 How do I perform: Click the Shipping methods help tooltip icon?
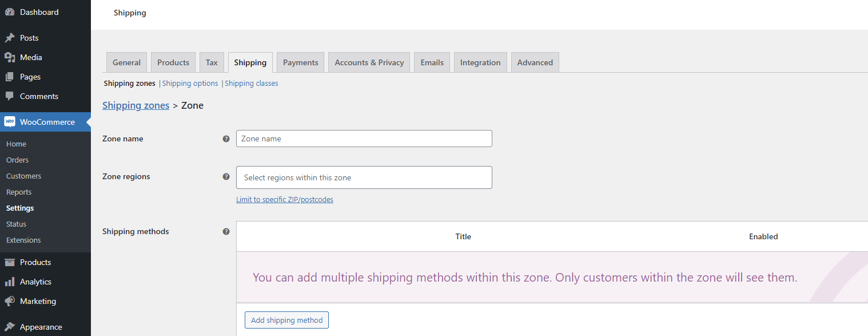tap(226, 231)
